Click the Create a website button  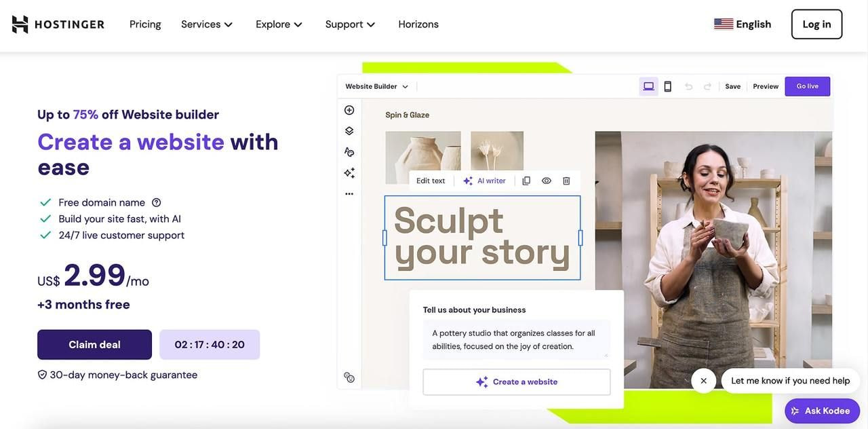pyautogui.click(x=517, y=382)
